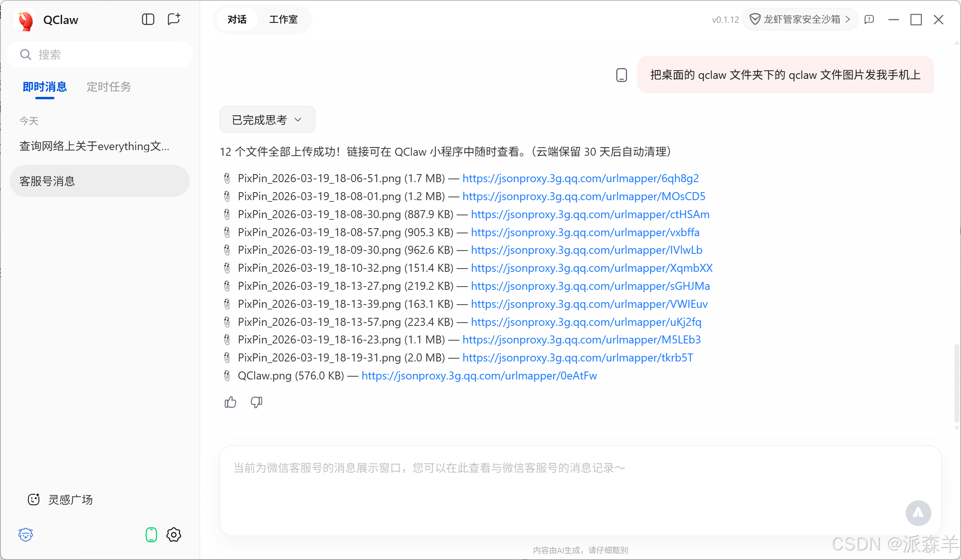Viewport: 961px width, 560px height.
Task: Focus the message input box
Action: (x=580, y=490)
